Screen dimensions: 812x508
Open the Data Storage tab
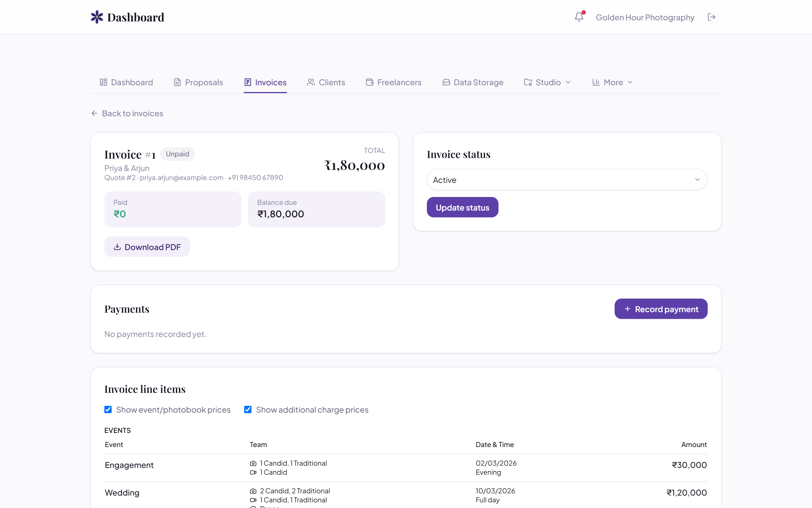coord(473,82)
